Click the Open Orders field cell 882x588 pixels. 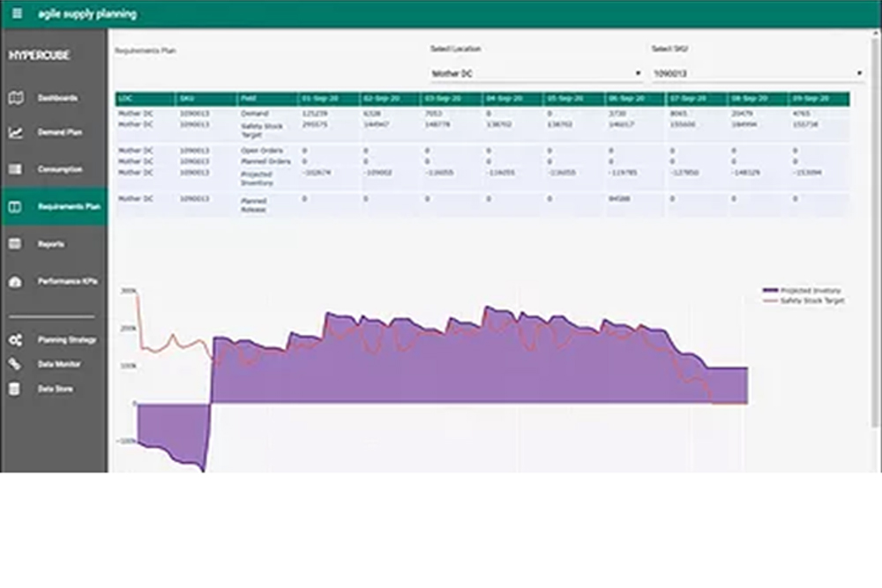262,151
